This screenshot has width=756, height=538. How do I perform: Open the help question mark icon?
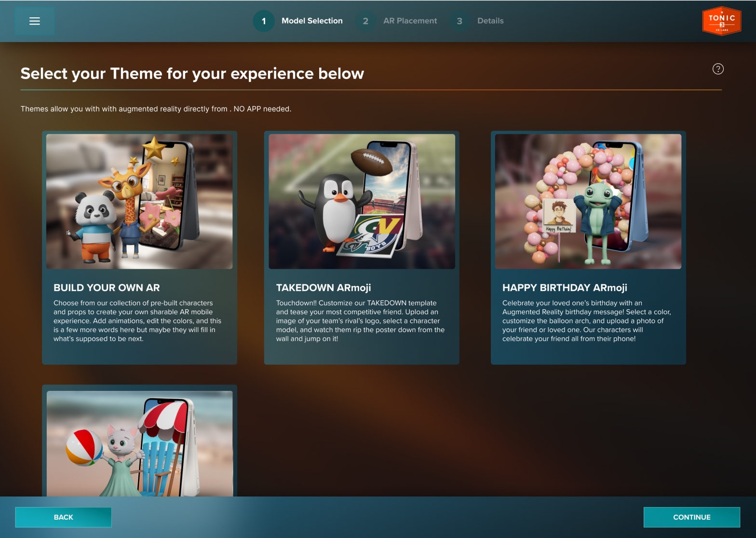click(x=717, y=69)
